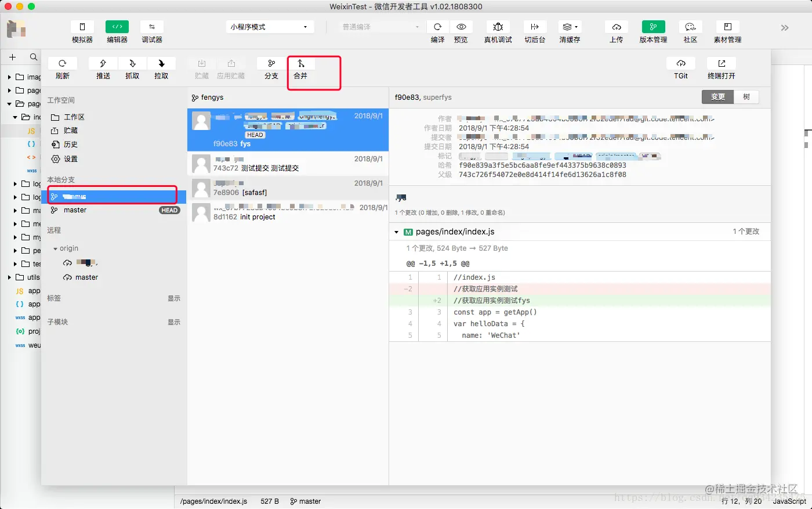Start 真机调试 remote debug
This screenshot has height=509, width=812.
coord(498,27)
